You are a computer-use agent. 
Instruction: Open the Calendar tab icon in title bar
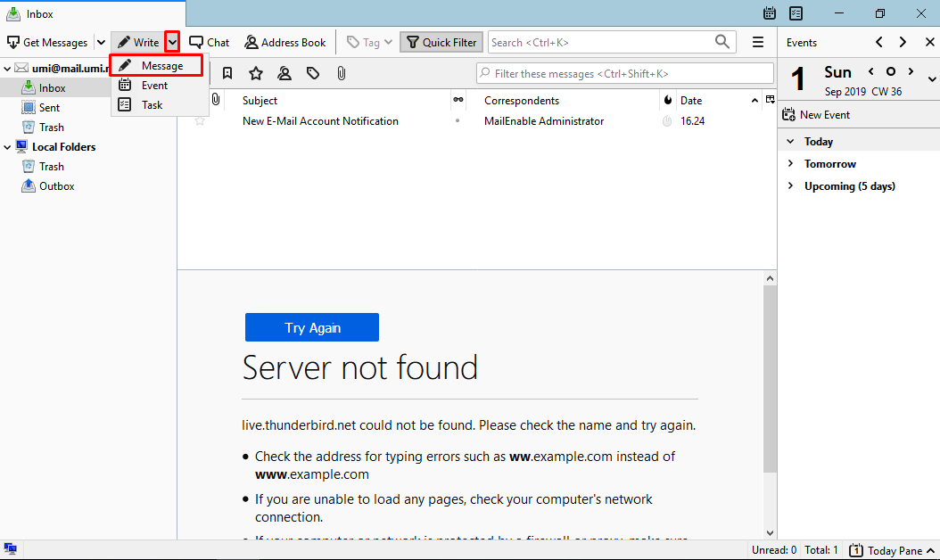click(x=770, y=13)
